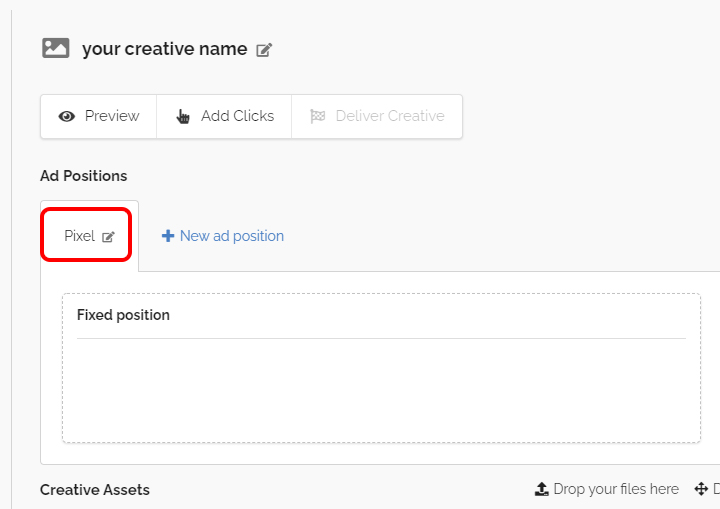Screen dimensions: 720x509
Task: Click the hand pointer icon for Add Clicks
Action: (x=183, y=116)
